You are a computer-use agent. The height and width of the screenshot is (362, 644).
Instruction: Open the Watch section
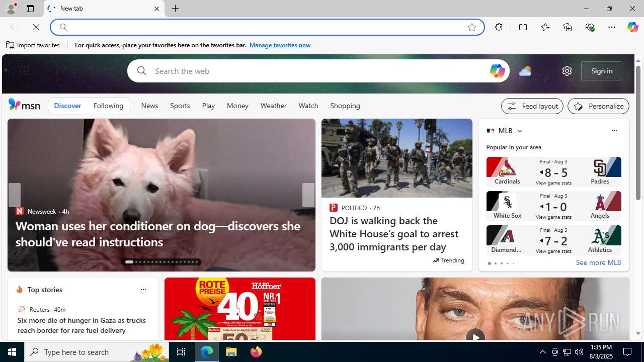(x=308, y=106)
